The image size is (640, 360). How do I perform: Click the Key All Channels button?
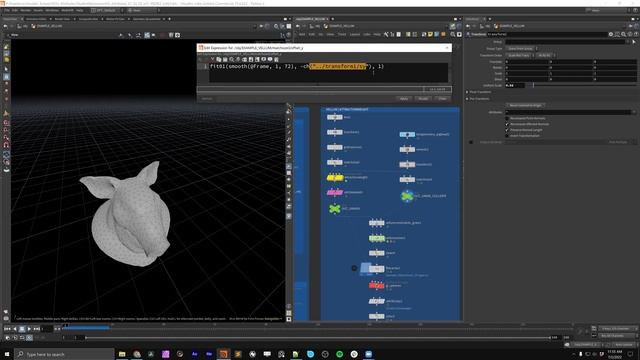pyautogui.click(x=616, y=336)
